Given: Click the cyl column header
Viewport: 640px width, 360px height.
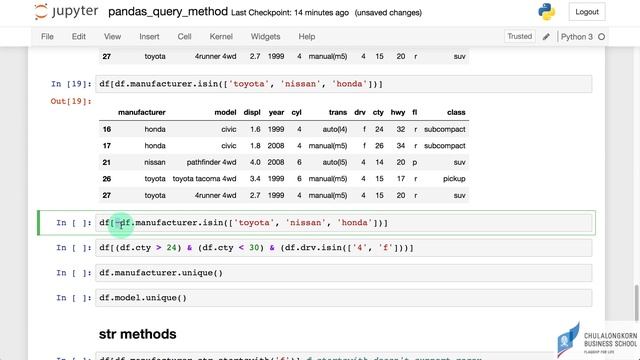Looking at the screenshot, I should (296, 112).
